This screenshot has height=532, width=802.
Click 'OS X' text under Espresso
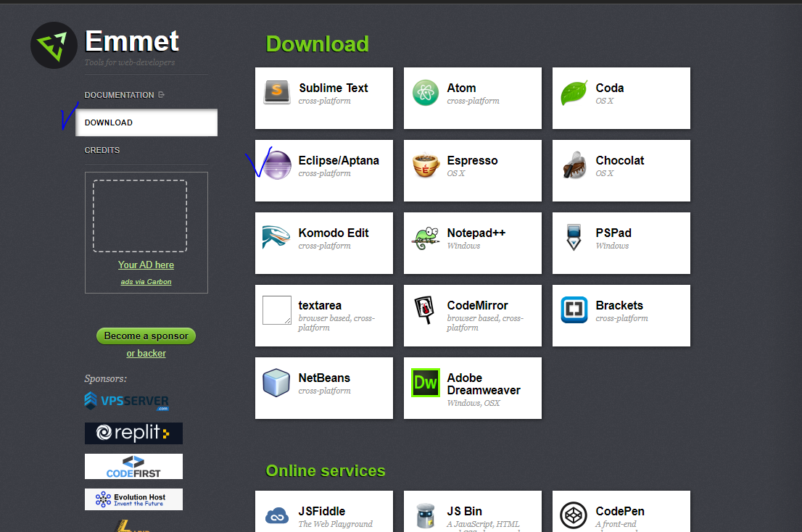pos(455,173)
